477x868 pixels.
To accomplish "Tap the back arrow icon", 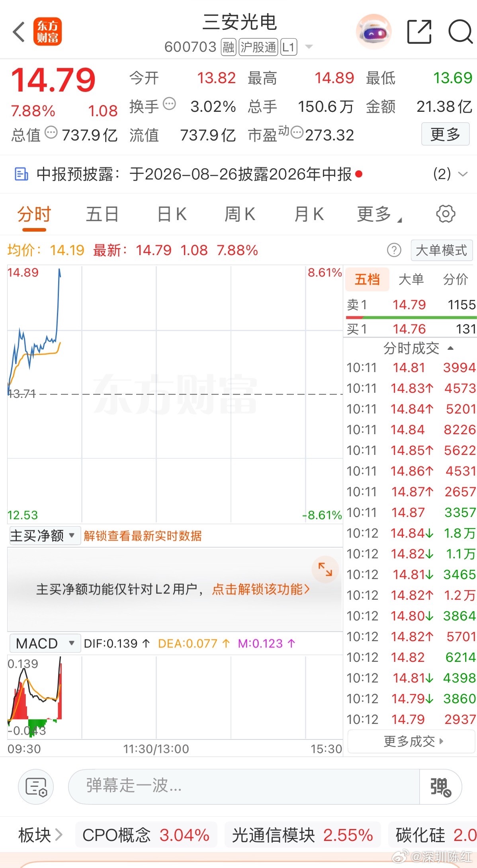I will click(x=19, y=32).
